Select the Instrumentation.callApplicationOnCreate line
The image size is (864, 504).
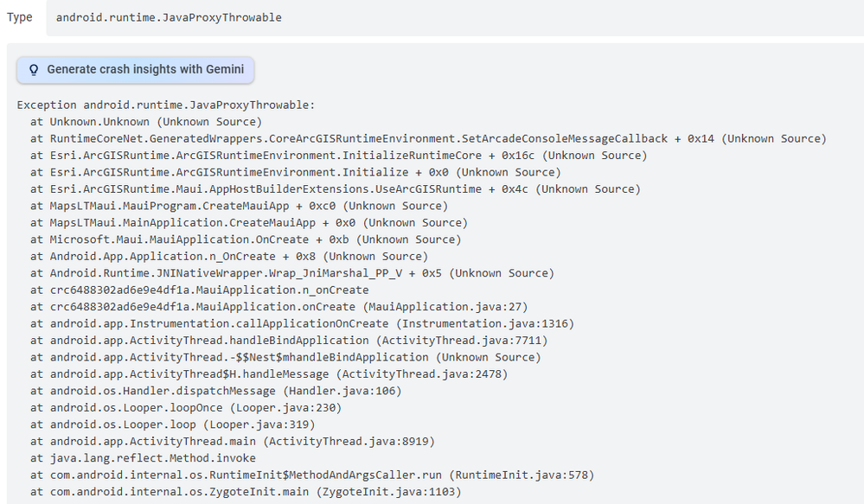tap(302, 323)
